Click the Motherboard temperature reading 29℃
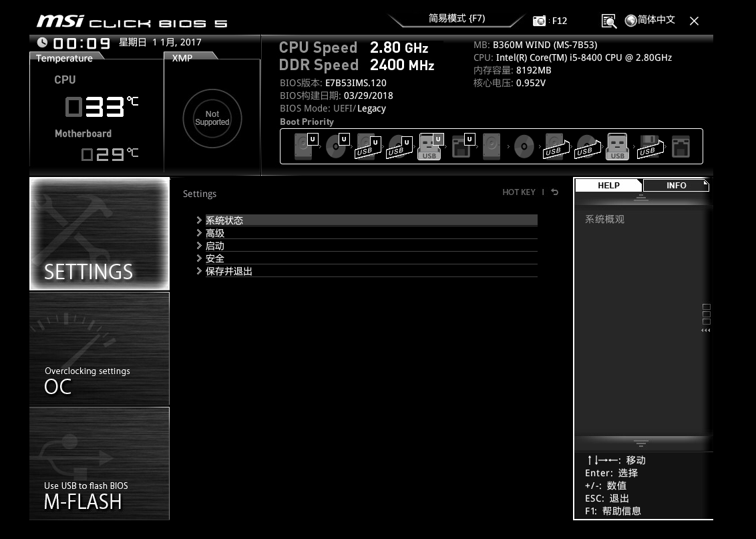The width and height of the screenshot is (756, 539). coord(110,154)
